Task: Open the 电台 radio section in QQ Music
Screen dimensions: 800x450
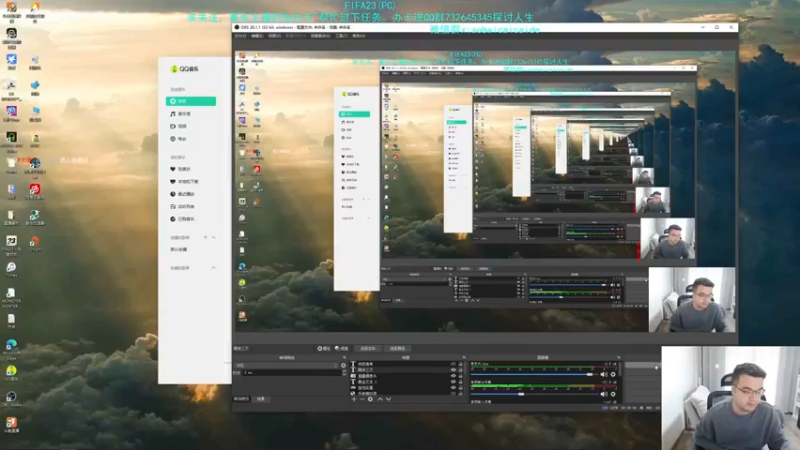Action: click(x=179, y=139)
